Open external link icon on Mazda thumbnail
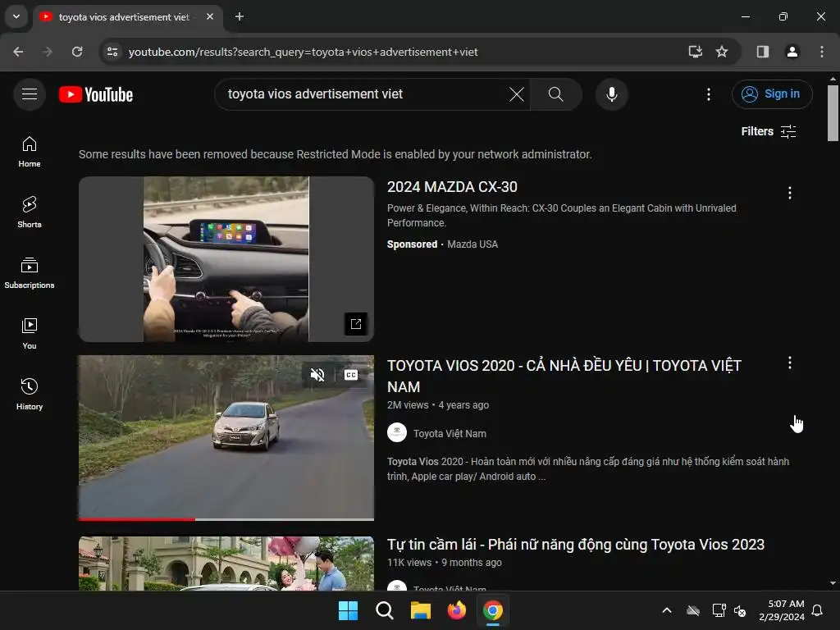Screen dimensions: 840x630 coord(356,323)
